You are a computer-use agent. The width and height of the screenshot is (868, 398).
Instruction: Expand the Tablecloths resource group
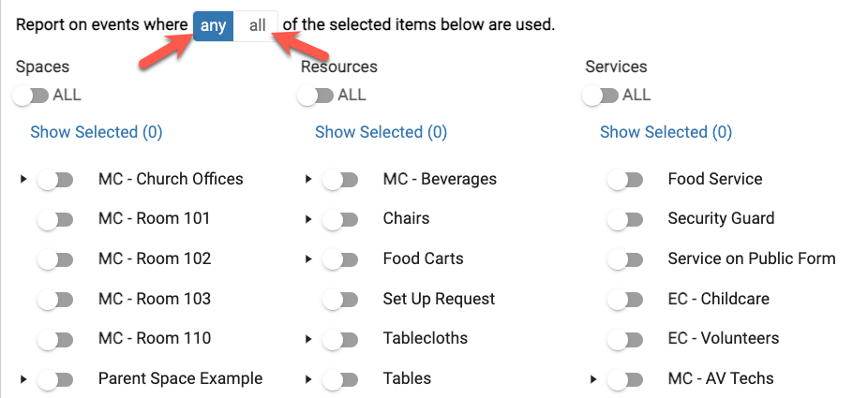[308, 338]
